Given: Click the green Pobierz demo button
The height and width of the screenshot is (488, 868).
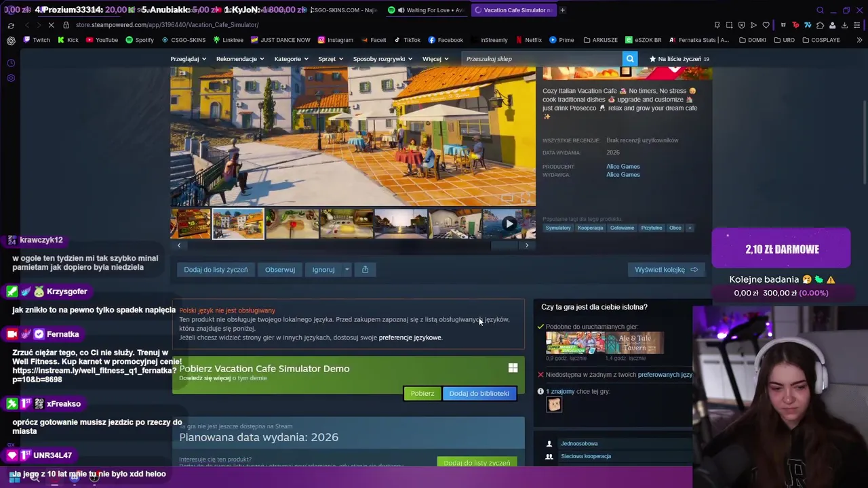Looking at the screenshot, I should pos(422,393).
